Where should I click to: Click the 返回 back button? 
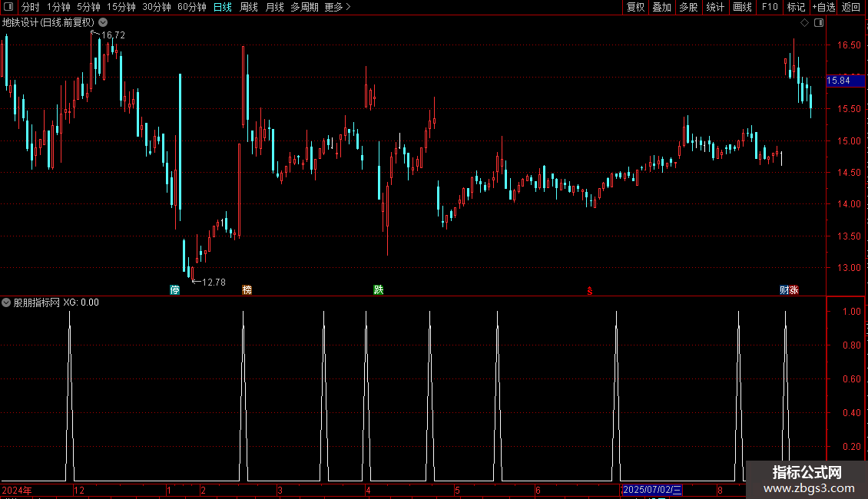[851, 7]
